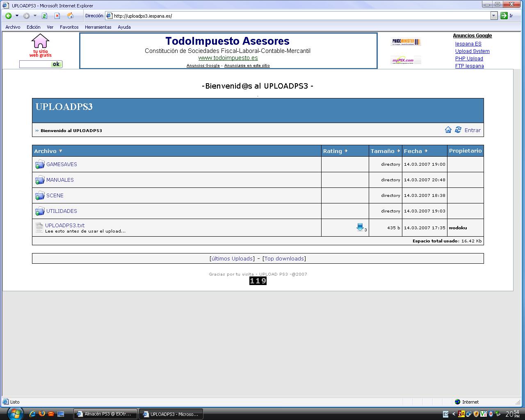The image size is (525, 420).
Task: Open the SCENE folder icon
Action: click(x=40, y=196)
